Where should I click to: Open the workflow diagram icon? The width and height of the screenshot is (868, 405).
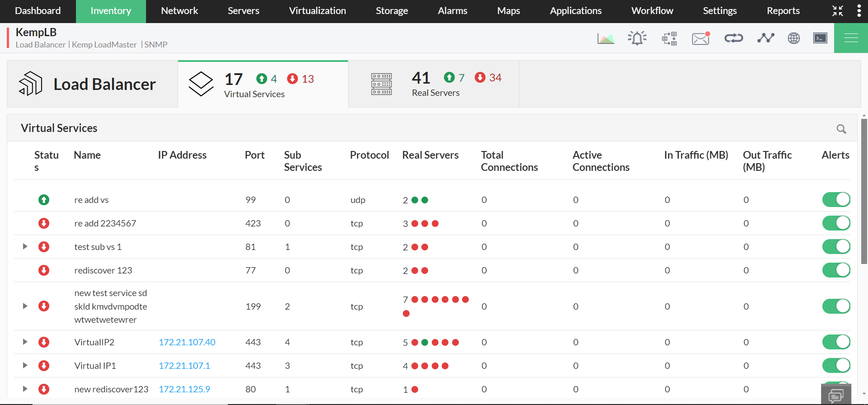click(x=669, y=38)
